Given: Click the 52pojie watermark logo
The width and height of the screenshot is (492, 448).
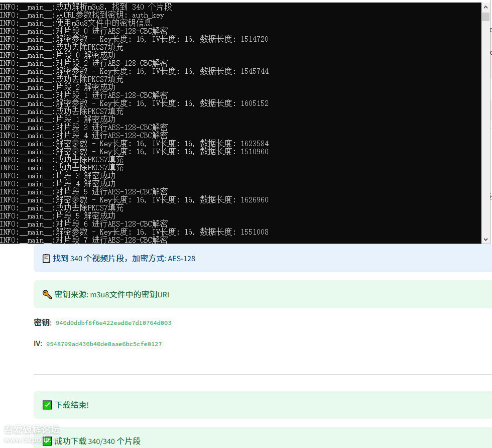Looking at the screenshot, I should click(x=31, y=434).
